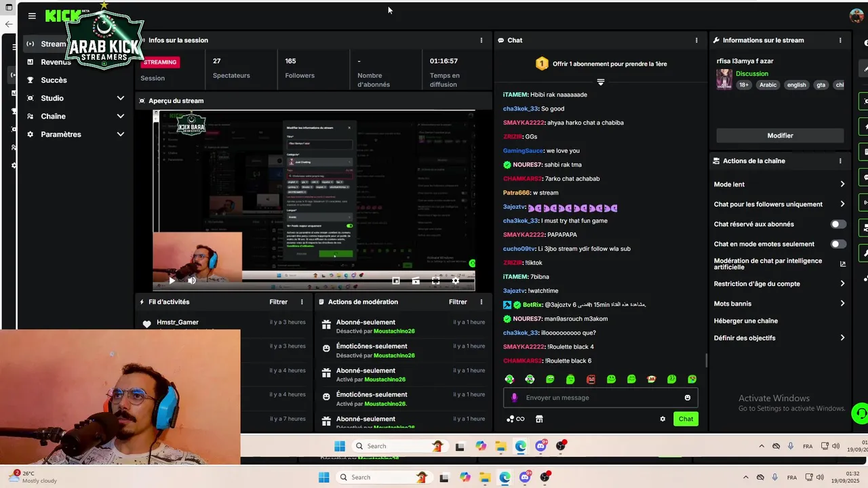868x488 pixels.
Task: Click the purple microphone icon in message box
Action: 514,398
